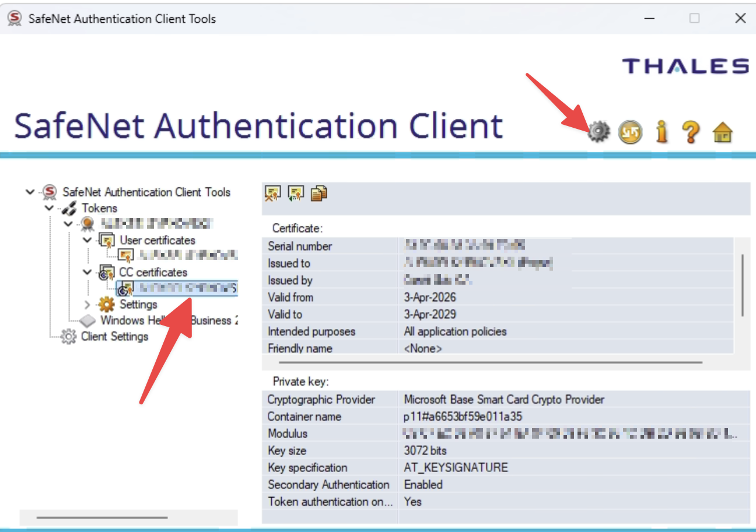Click the 'All application policies' value
Image resolution: width=756 pixels, height=532 pixels.
455,331
